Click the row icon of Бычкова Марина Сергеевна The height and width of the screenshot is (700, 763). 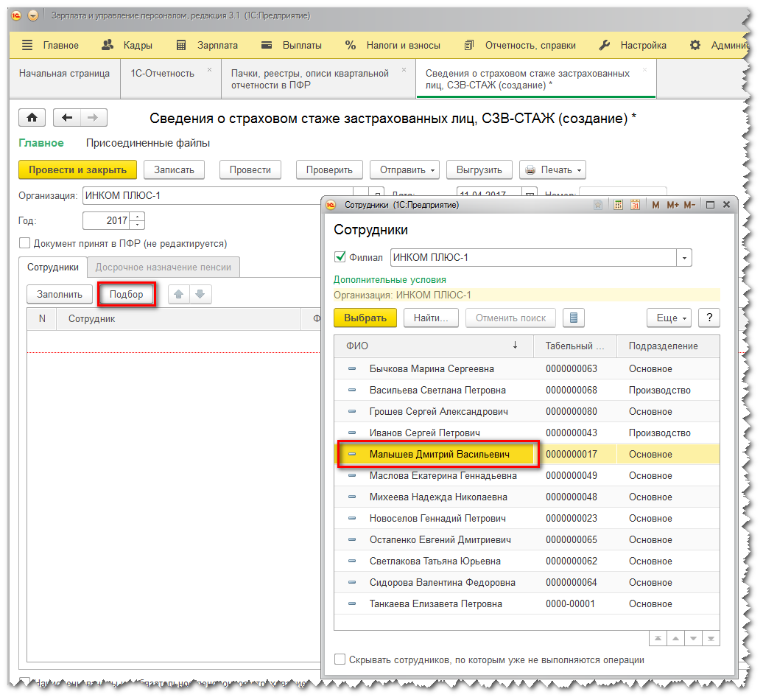352,369
